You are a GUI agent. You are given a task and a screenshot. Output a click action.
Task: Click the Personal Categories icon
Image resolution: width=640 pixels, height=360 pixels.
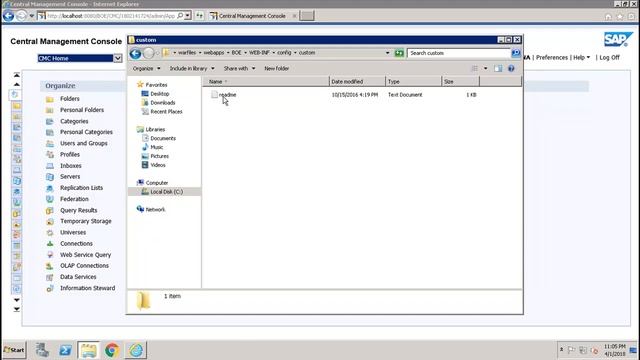[50, 132]
